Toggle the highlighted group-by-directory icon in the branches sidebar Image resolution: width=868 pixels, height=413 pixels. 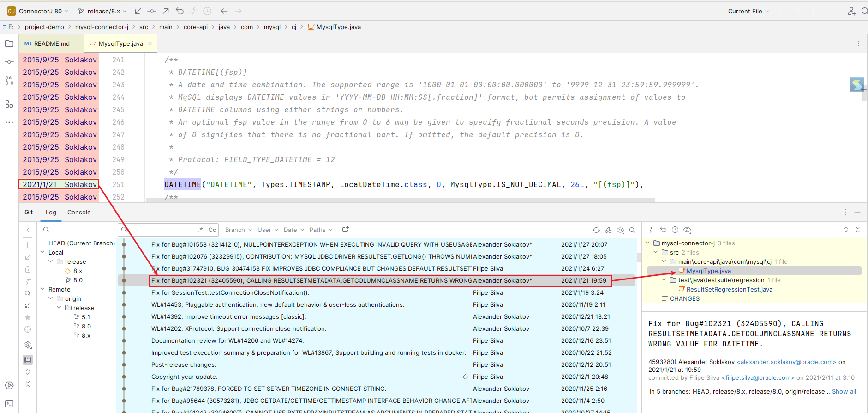coord(28,360)
